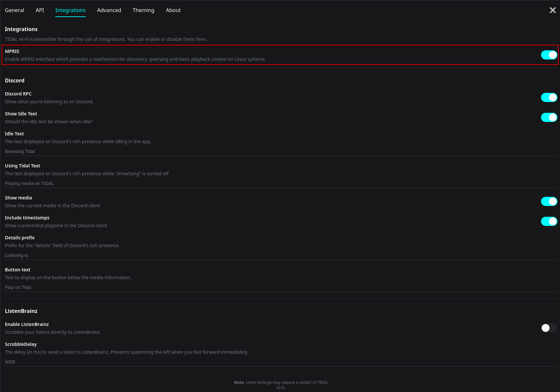This screenshot has height=392, width=560.
Task: Open the Theming tab
Action: pos(143,10)
